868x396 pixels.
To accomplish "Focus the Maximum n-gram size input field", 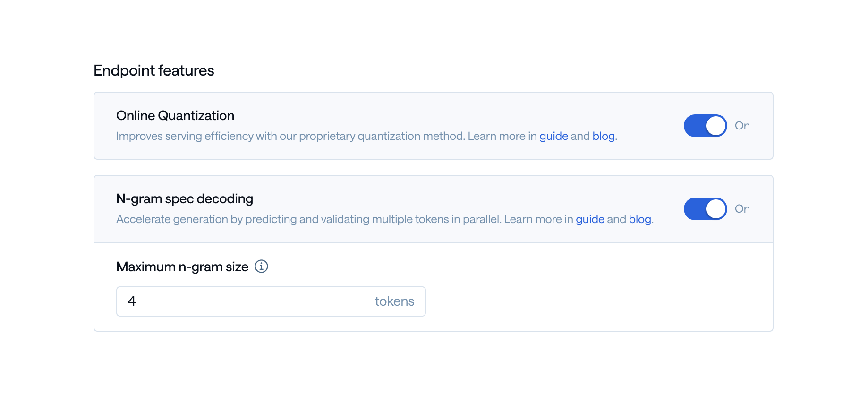I will (x=271, y=301).
